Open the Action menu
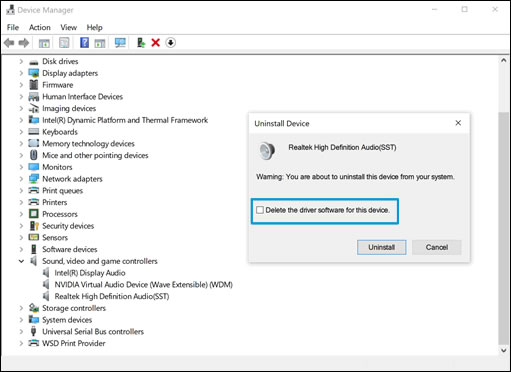Viewport: 511px width, 372px height. [x=40, y=27]
